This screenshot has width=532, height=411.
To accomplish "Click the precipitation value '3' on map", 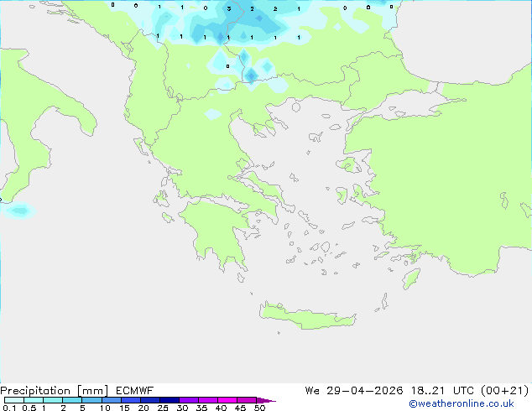I will [x=229, y=8].
